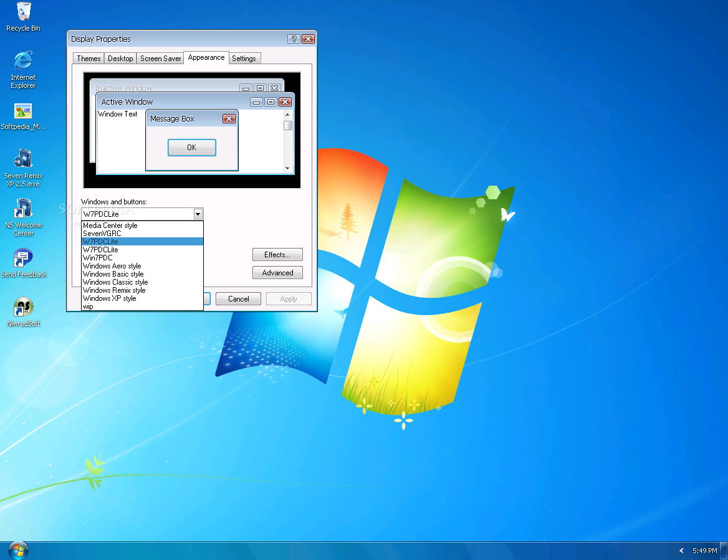Open the Start menu orb

[18, 550]
